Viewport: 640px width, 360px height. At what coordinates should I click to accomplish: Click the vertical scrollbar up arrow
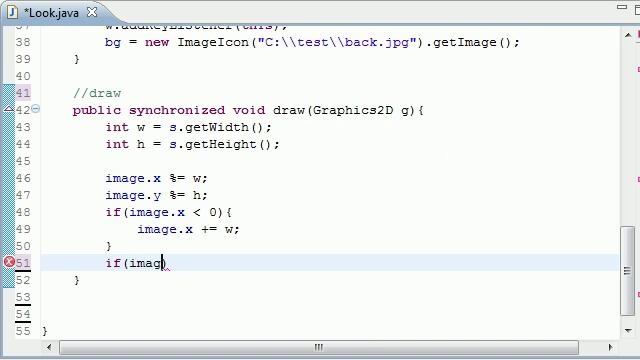click(628, 36)
